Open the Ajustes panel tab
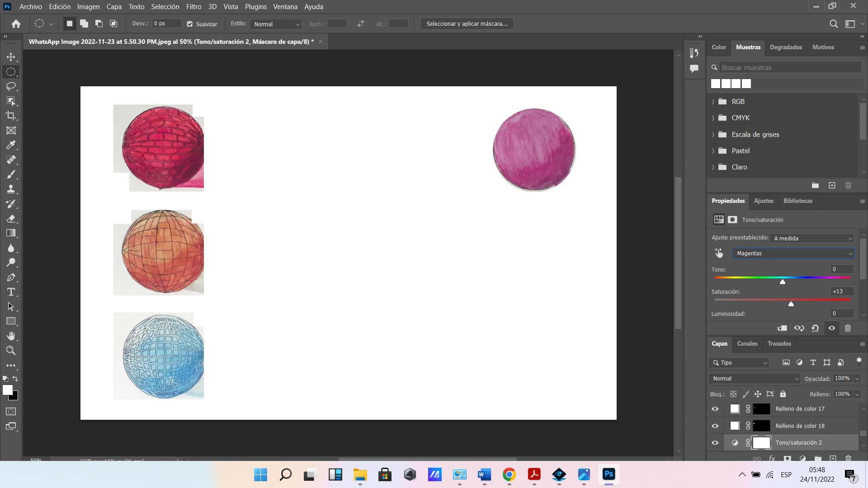 [764, 201]
